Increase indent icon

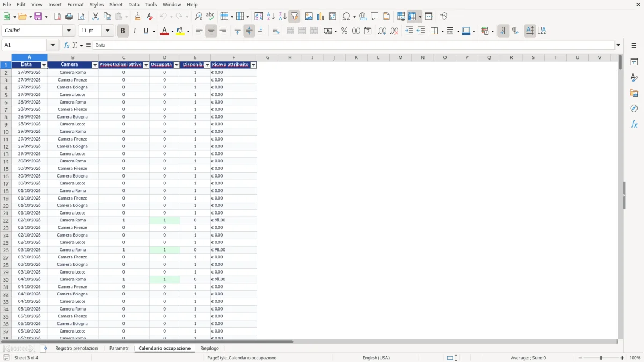[409, 31]
